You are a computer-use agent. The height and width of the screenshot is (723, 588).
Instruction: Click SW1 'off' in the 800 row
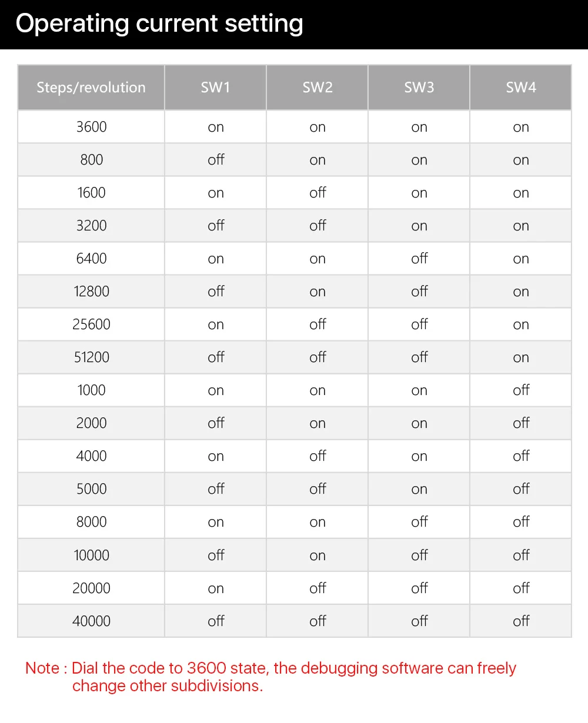(216, 160)
